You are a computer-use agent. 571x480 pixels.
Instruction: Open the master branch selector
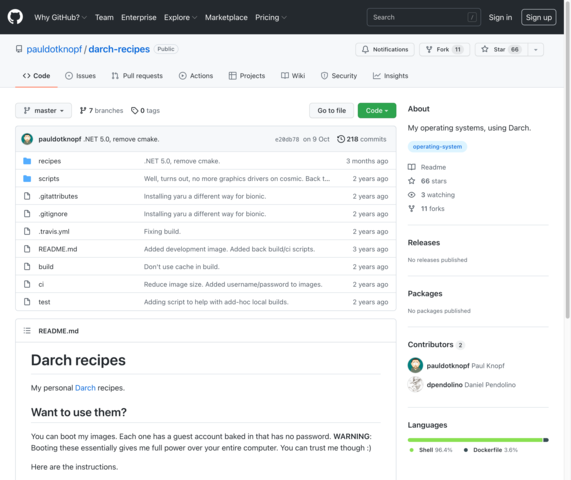coord(43,110)
